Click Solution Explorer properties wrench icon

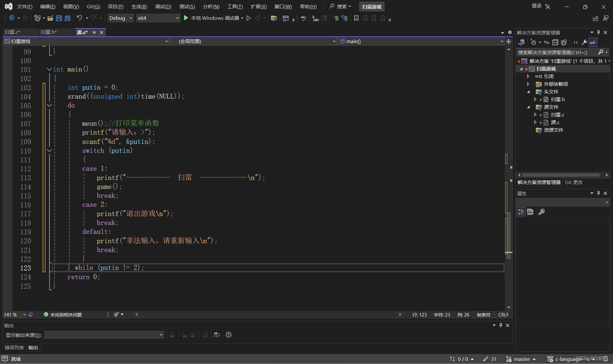point(584,42)
